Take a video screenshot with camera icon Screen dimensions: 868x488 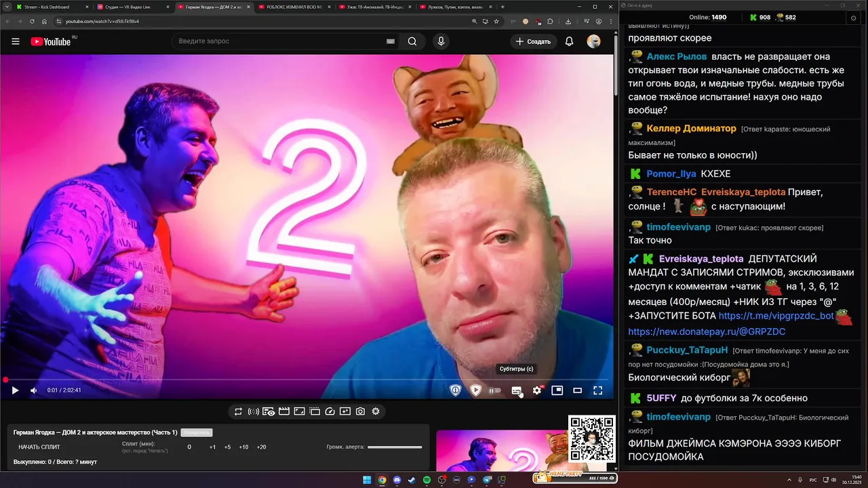coord(360,411)
